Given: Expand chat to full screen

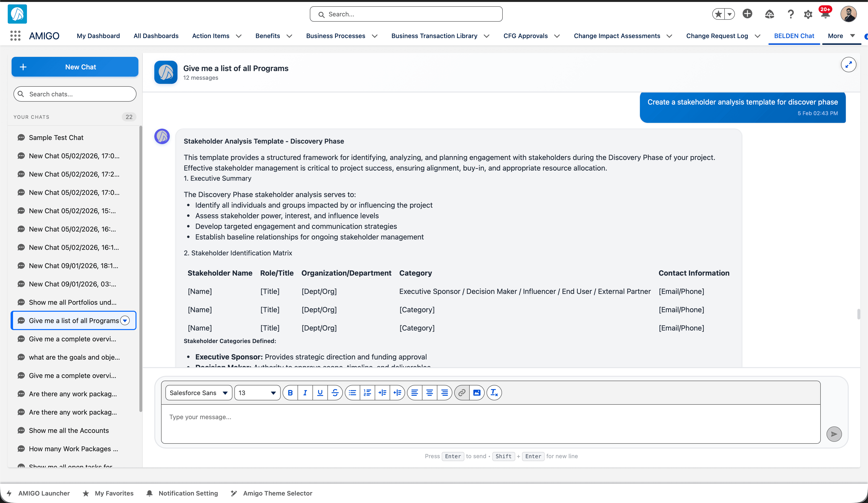Looking at the screenshot, I should click(849, 65).
